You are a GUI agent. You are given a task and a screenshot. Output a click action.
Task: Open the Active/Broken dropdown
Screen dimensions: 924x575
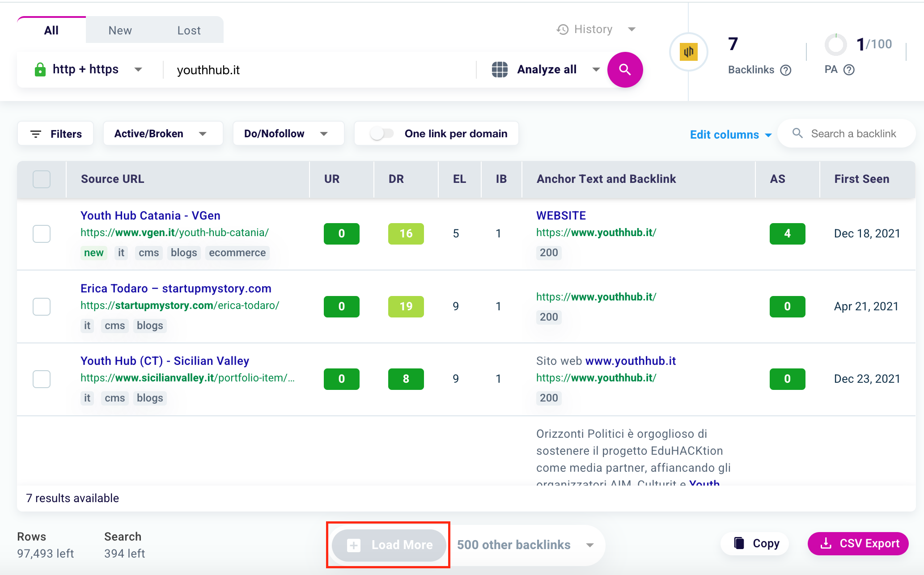click(x=162, y=134)
